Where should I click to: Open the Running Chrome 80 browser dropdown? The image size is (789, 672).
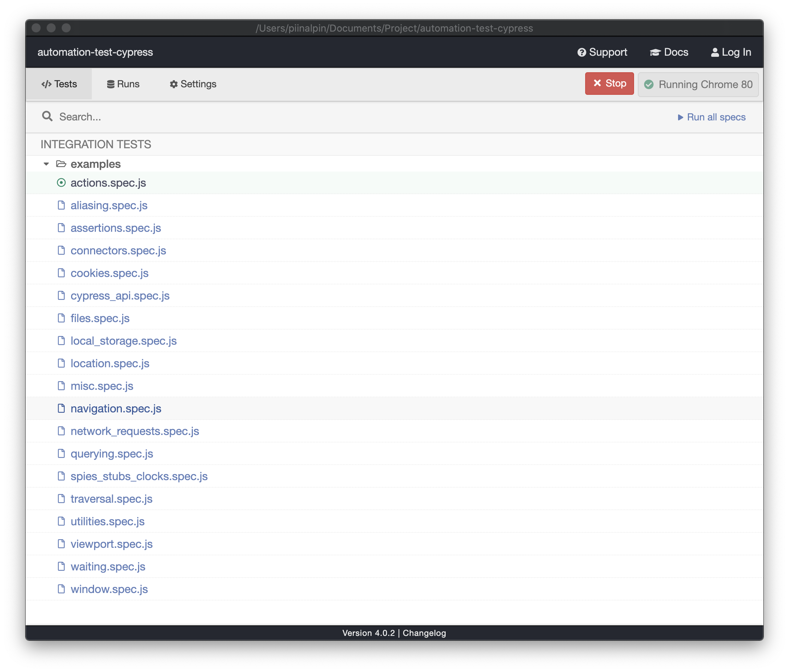pyautogui.click(x=698, y=85)
